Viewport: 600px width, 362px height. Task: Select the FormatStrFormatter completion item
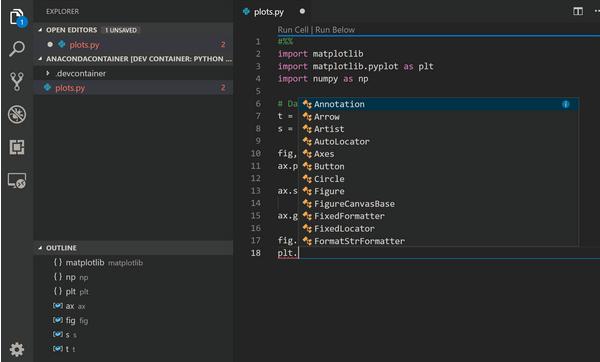click(x=439, y=240)
